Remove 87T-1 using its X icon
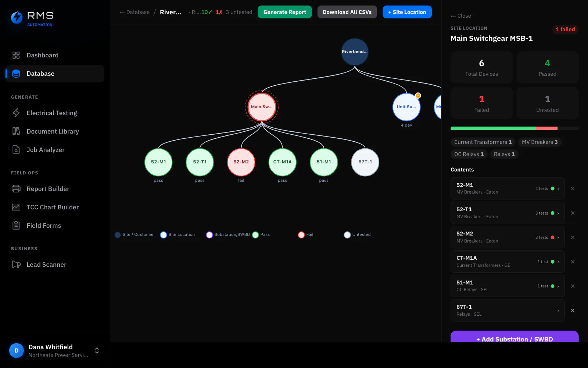 click(x=573, y=311)
